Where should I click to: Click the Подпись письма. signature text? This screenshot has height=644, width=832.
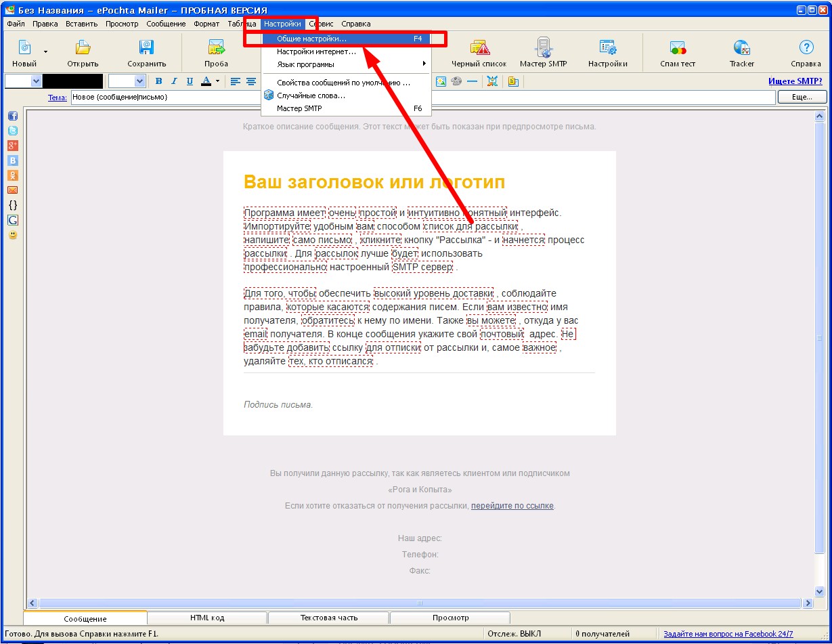(278, 404)
